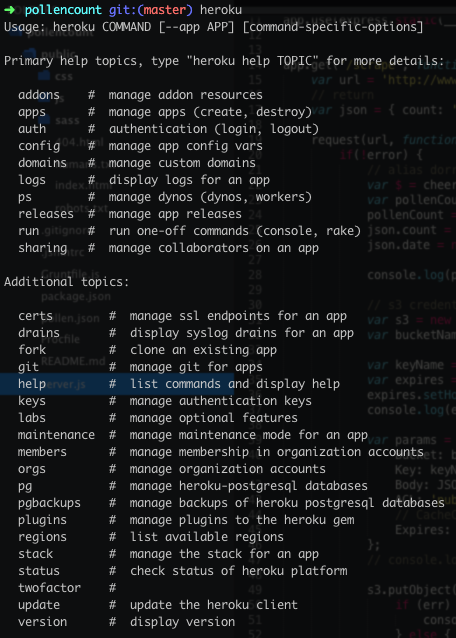Viewport: 456px width, 638px height.
Task: Click the 'config' topic entry
Action: 39,146
